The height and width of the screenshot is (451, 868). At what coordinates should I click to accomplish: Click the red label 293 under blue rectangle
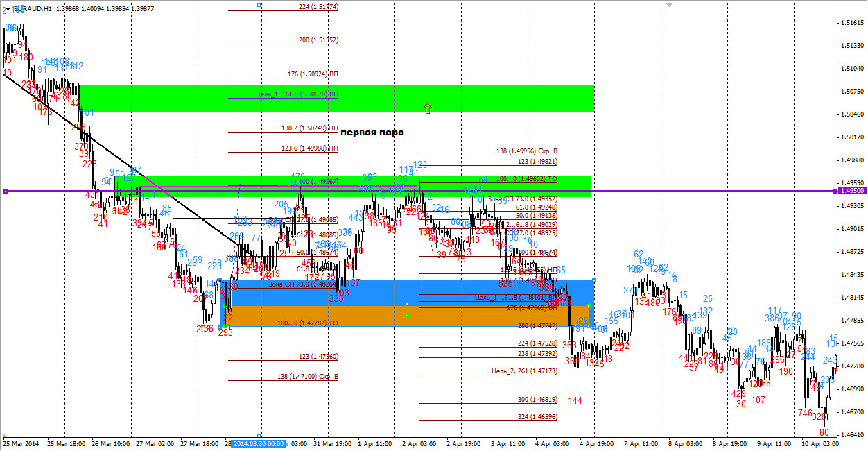[225, 332]
